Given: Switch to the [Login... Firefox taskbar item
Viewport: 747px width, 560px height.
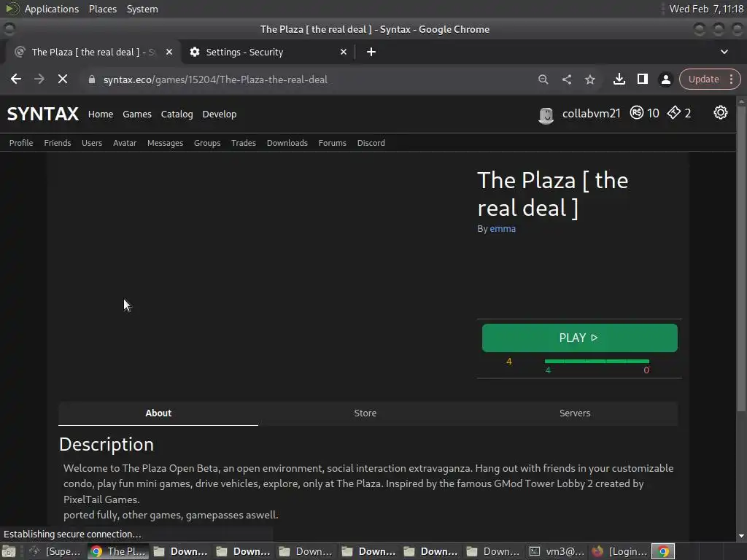Looking at the screenshot, I should pyautogui.click(x=619, y=551).
